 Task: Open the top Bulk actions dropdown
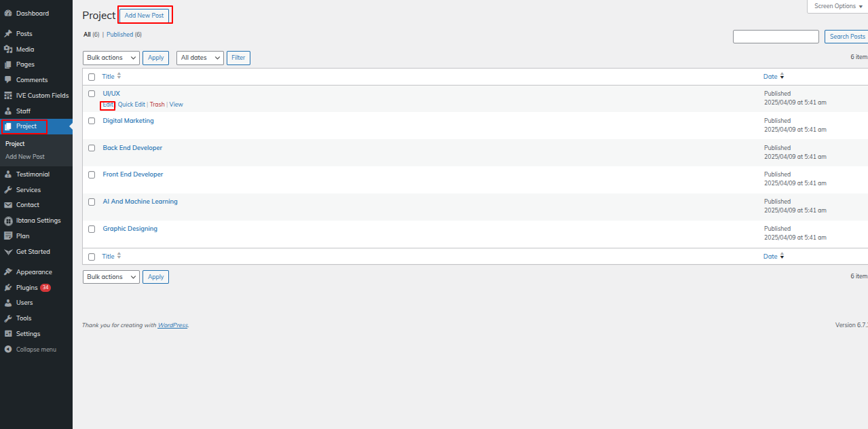(111, 58)
